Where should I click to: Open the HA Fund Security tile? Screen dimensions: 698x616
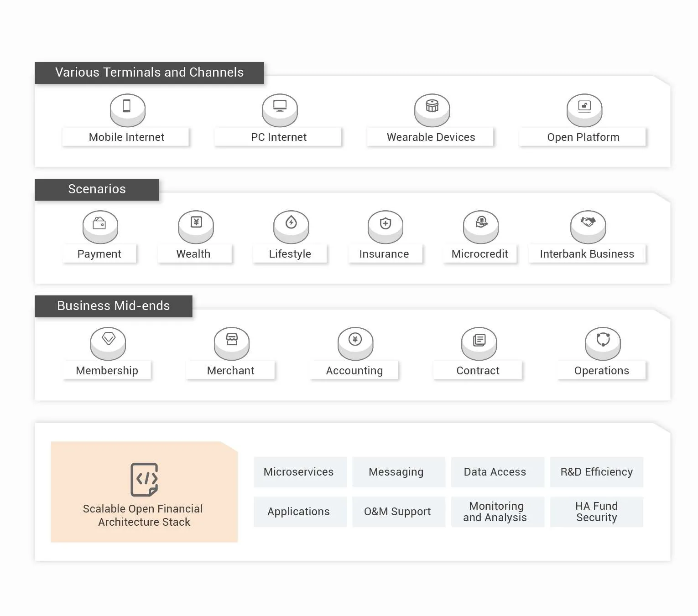coord(596,512)
